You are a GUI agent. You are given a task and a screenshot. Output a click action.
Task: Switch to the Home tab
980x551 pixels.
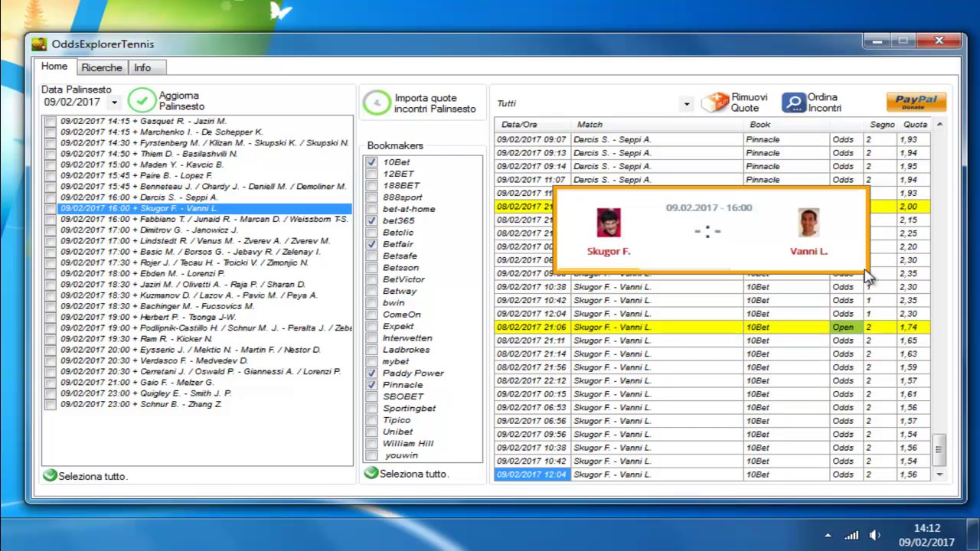[x=54, y=67]
